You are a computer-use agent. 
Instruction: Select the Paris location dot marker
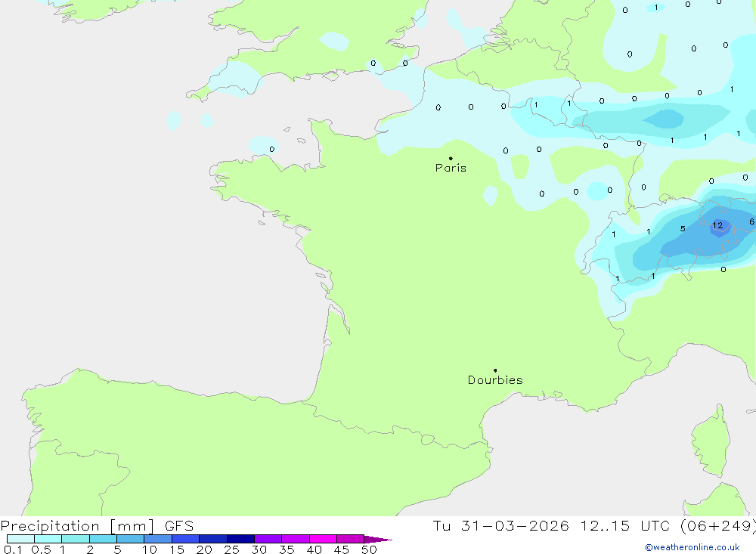click(451, 158)
